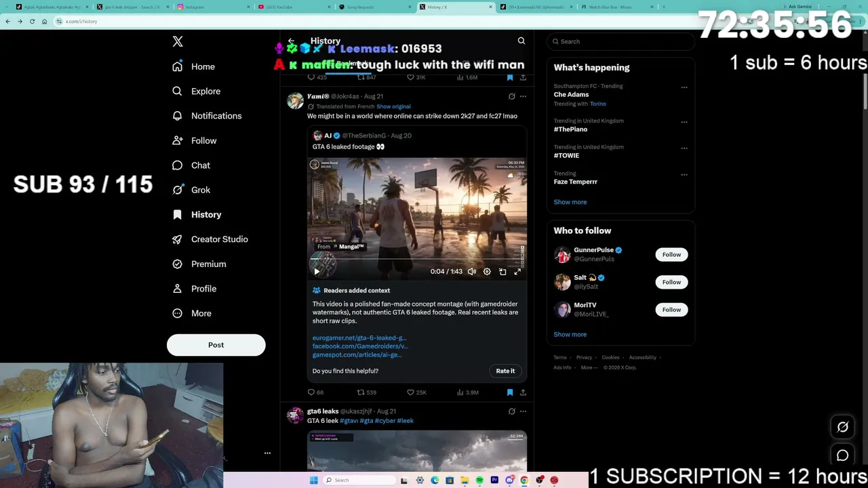
Task: Enter video fullscreen mode
Action: pyautogui.click(x=517, y=271)
